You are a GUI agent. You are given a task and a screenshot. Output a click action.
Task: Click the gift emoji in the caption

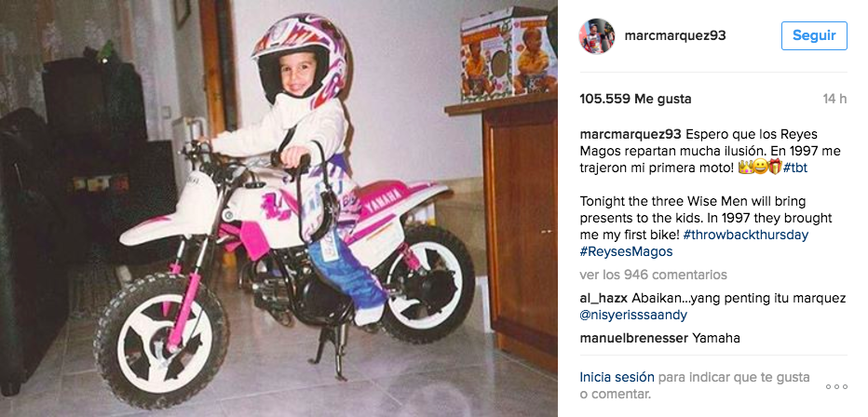[773, 168]
